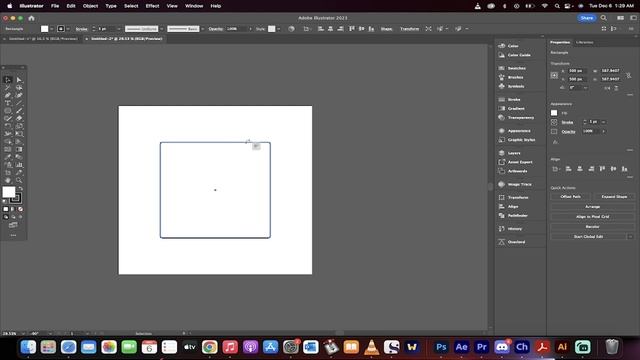The height and width of the screenshot is (360, 640).
Task: Click Align to Pixel Grid button
Action: pos(592,217)
